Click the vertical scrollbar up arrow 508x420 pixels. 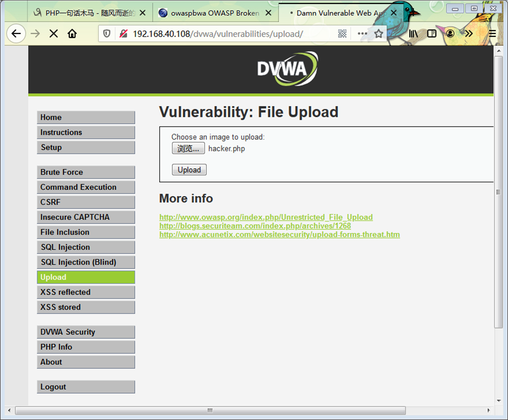coord(499,51)
